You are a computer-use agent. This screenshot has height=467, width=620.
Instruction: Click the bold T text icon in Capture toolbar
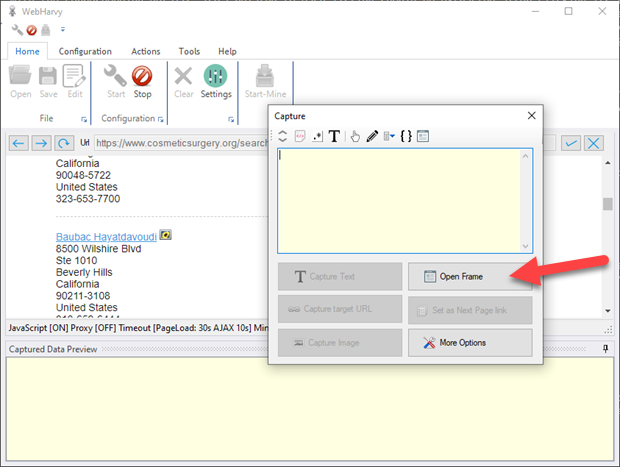334,136
